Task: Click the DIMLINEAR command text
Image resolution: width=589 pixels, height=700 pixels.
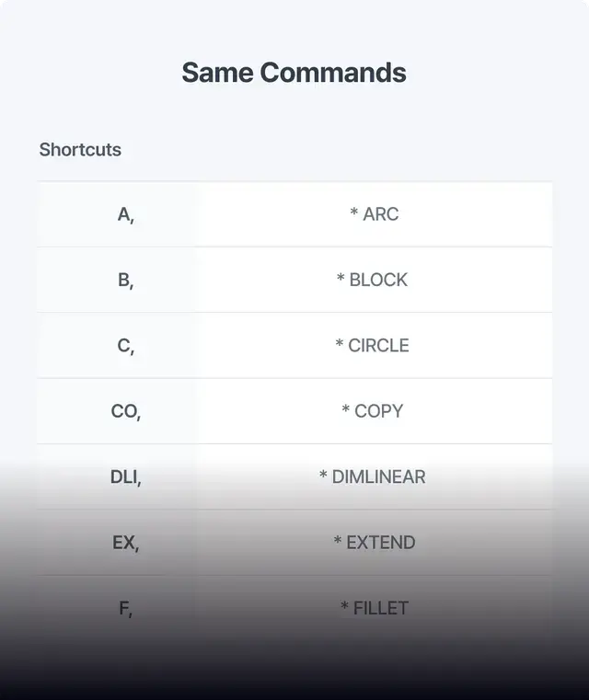Action: [x=379, y=476]
